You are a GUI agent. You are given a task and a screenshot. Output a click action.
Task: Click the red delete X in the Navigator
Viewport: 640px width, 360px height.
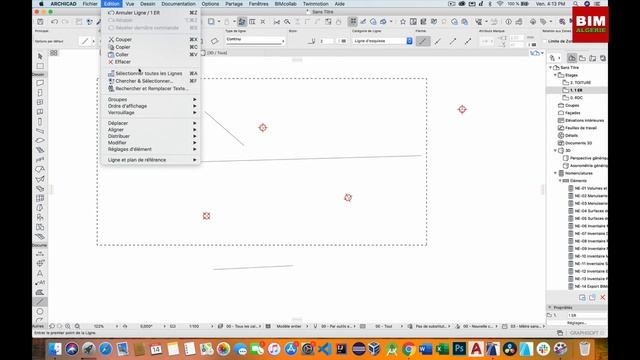tap(602, 298)
